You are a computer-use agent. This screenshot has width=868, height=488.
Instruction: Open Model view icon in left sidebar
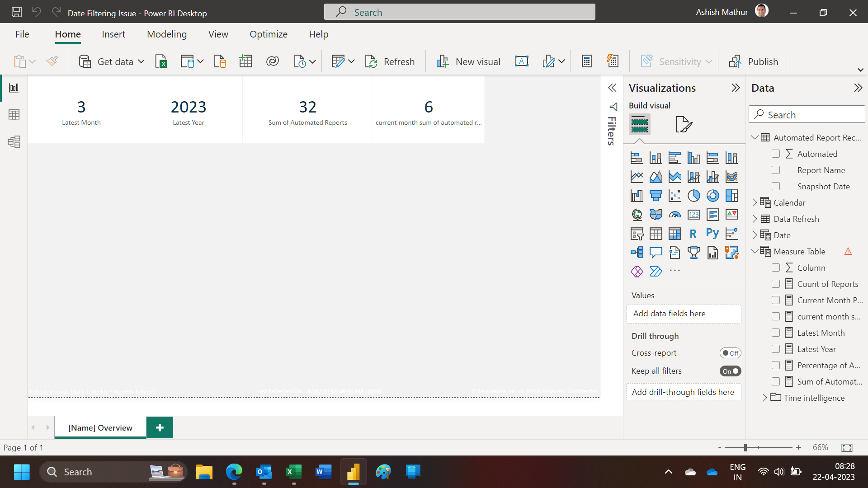tap(14, 142)
